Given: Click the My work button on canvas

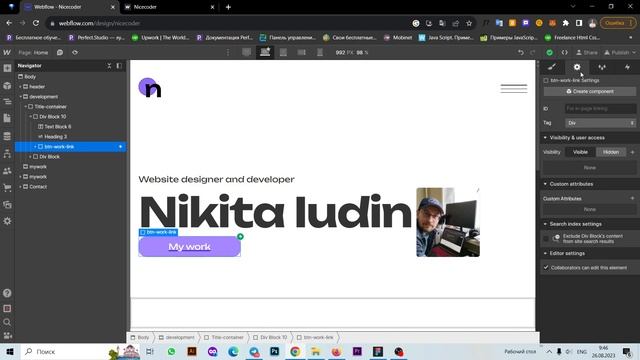Looking at the screenshot, I should pyautogui.click(x=189, y=247).
